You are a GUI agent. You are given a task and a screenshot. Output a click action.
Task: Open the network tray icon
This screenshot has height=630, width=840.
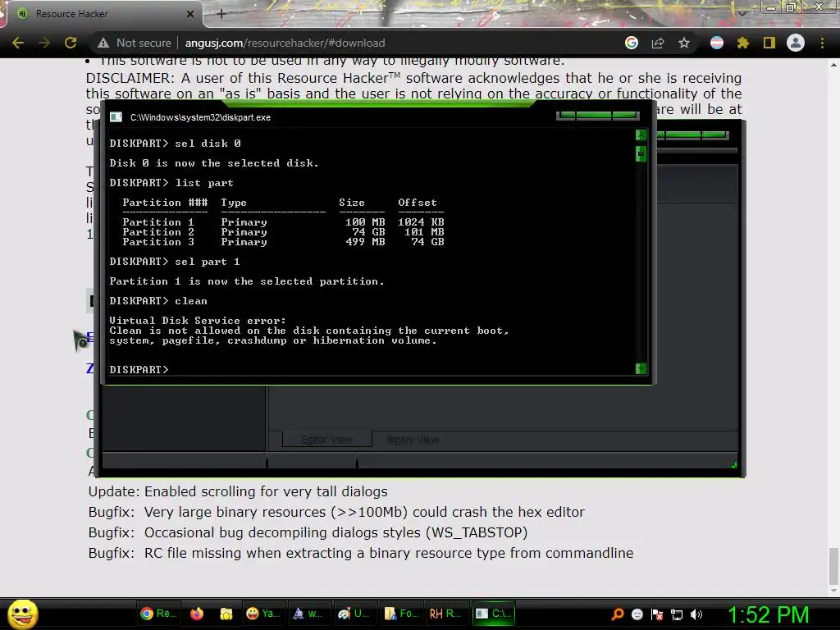click(677, 614)
